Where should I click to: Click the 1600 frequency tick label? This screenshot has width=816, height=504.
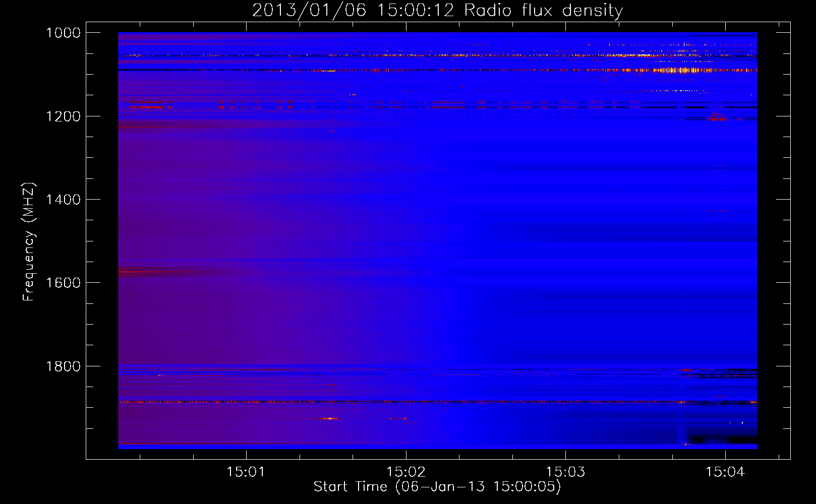click(64, 283)
